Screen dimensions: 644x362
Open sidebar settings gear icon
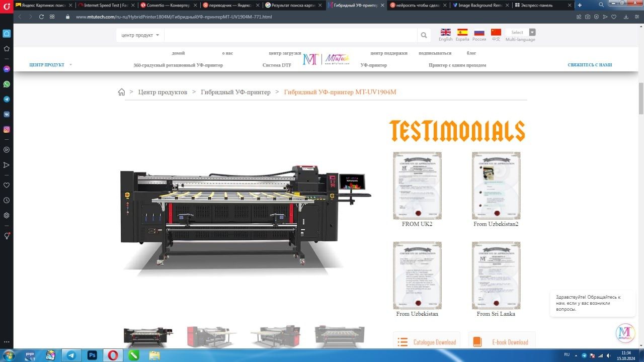coord(7,215)
